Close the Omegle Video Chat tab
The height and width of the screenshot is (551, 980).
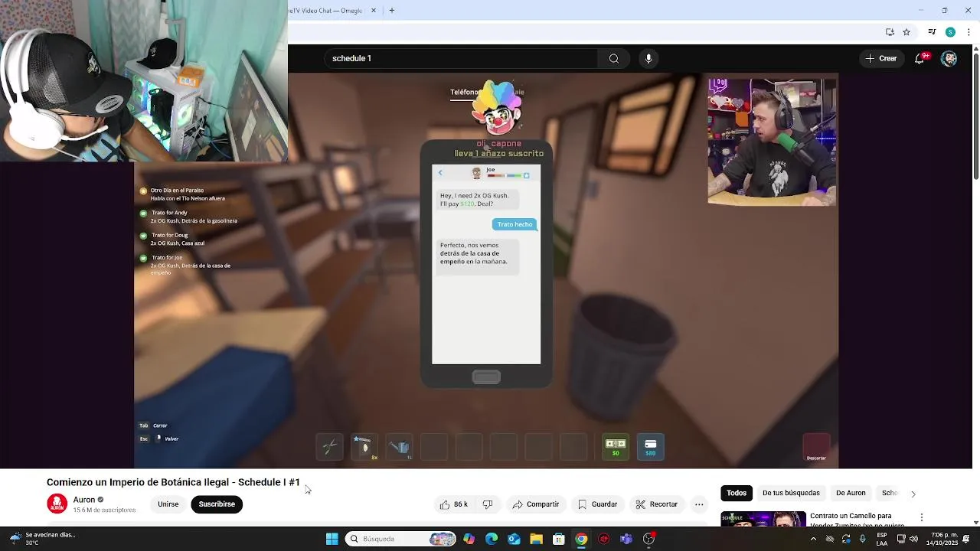374,11
